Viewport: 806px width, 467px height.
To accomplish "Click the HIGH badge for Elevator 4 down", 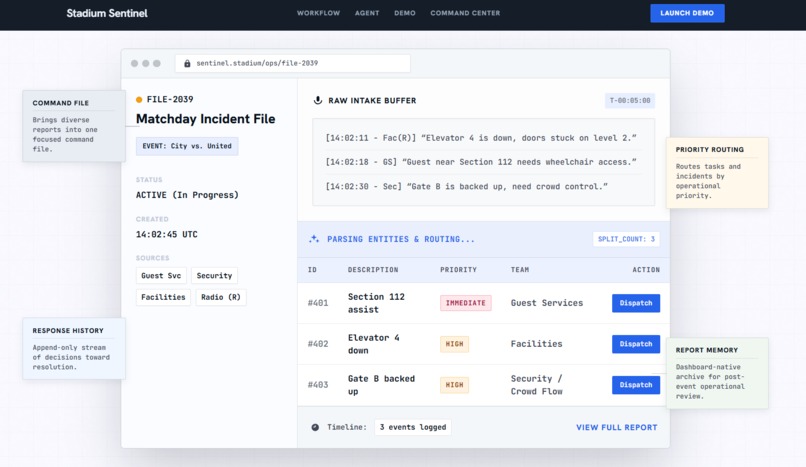I will click(454, 344).
